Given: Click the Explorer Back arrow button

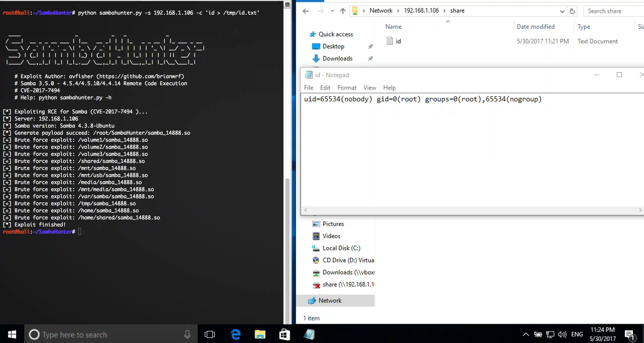Looking at the screenshot, I should pyautogui.click(x=306, y=11).
